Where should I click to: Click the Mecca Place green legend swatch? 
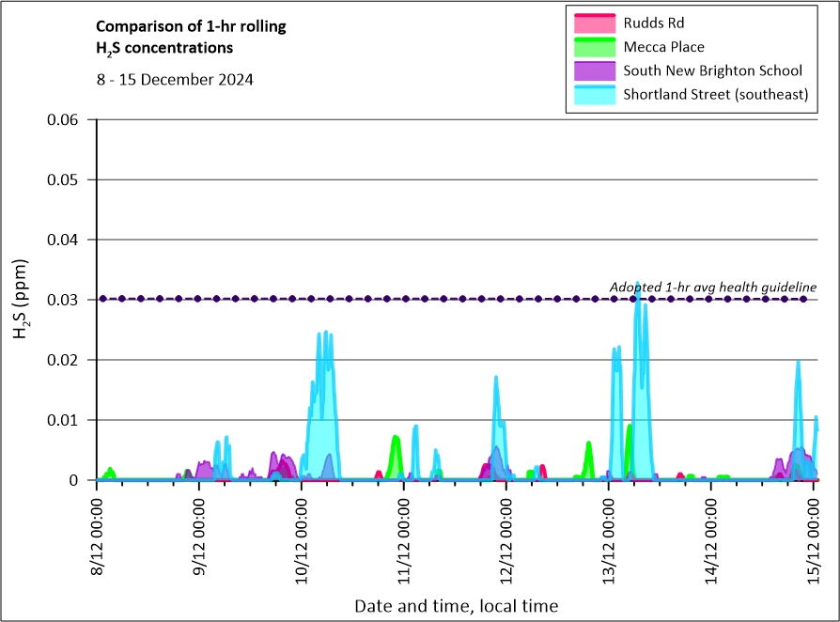pos(593,47)
